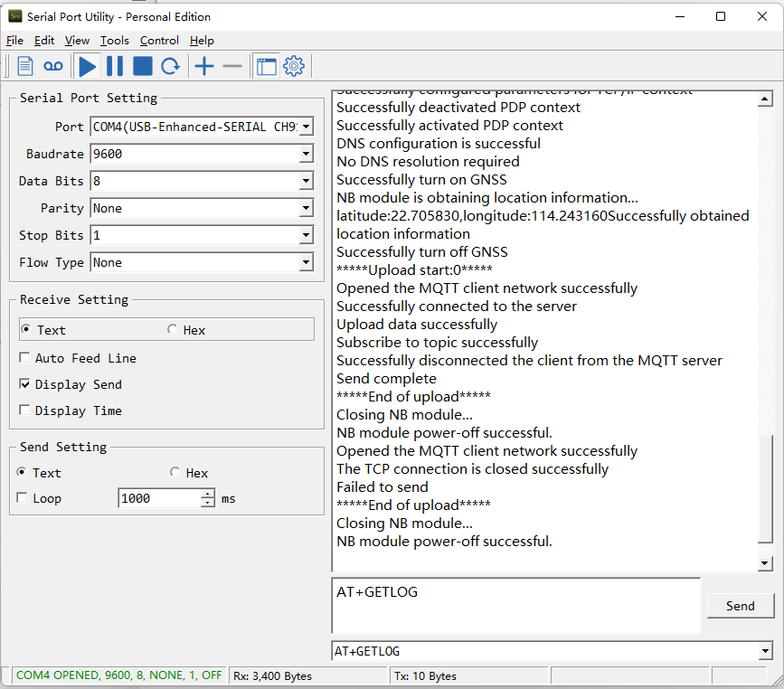Click 'Subscribe to topic successfully' log line

[437, 343]
